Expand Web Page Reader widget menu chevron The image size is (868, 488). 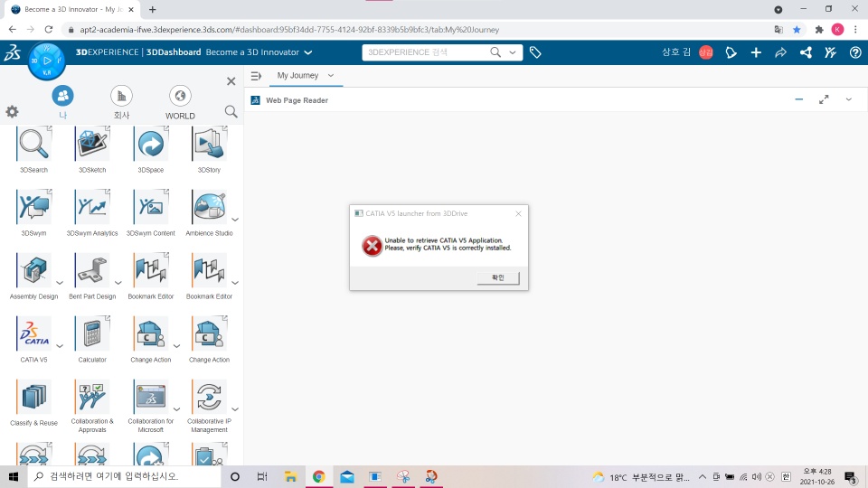pos(849,99)
